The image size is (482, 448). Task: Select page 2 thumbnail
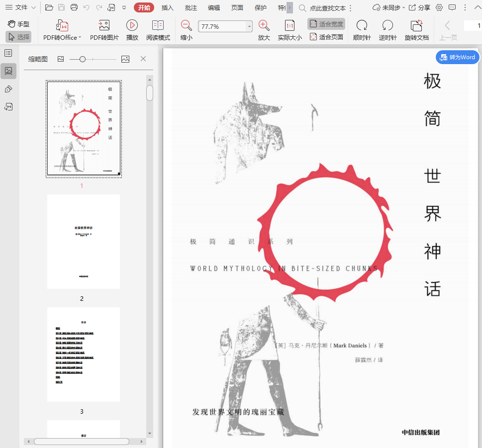coord(84,242)
